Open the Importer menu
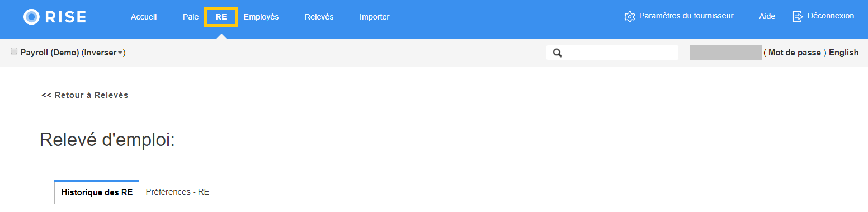Screen dimensions: 868x212 point(375,17)
